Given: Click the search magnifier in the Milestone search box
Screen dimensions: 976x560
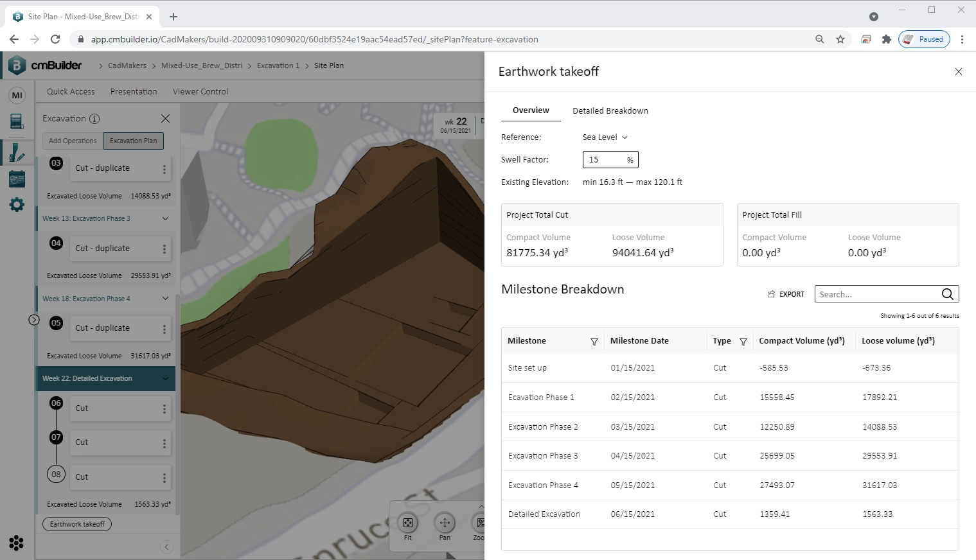Looking at the screenshot, I should coord(948,293).
